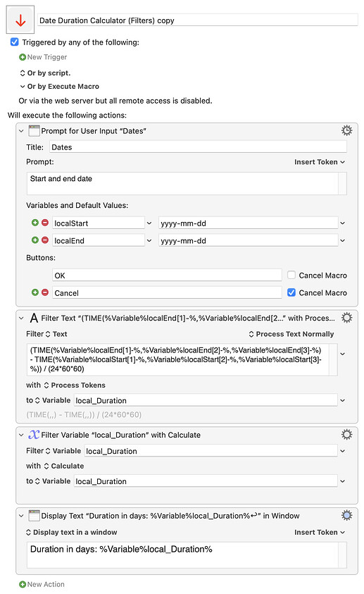This screenshot has height=594, width=364.
Task: Click the New Trigger link
Action: pyautogui.click(x=47, y=57)
